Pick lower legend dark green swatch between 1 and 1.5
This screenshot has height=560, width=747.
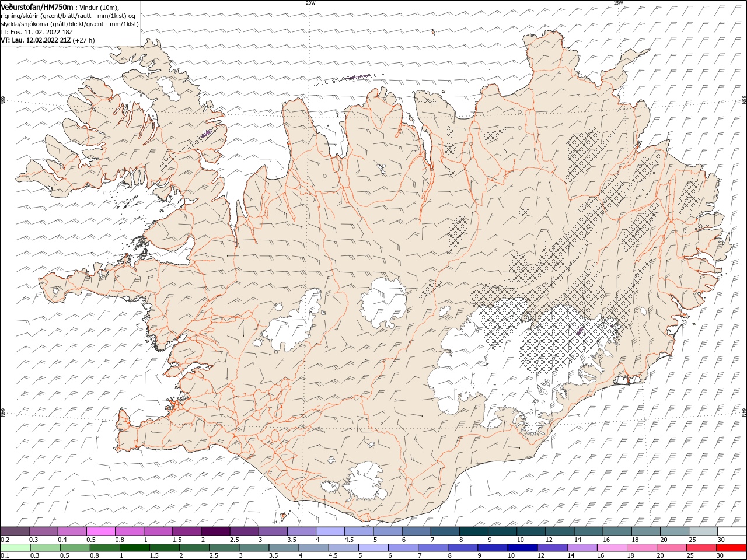point(134,548)
